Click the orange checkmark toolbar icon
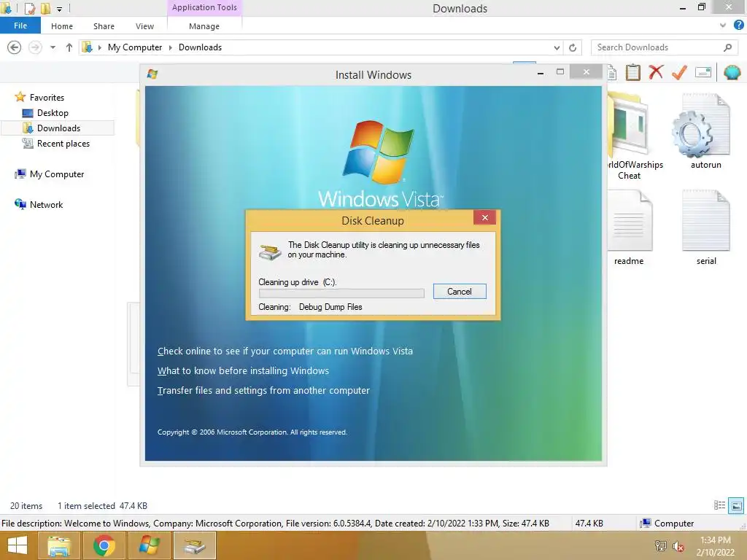 point(679,72)
